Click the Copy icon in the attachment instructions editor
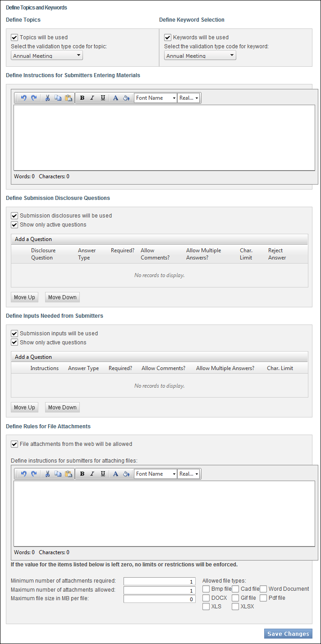 [58, 474]
